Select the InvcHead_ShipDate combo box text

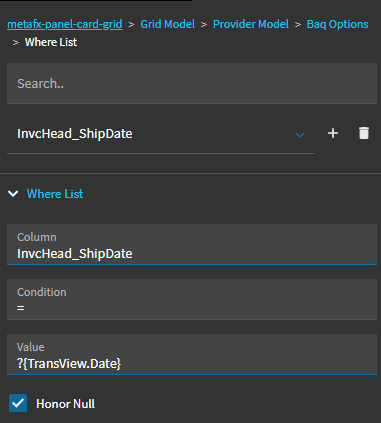75,134
